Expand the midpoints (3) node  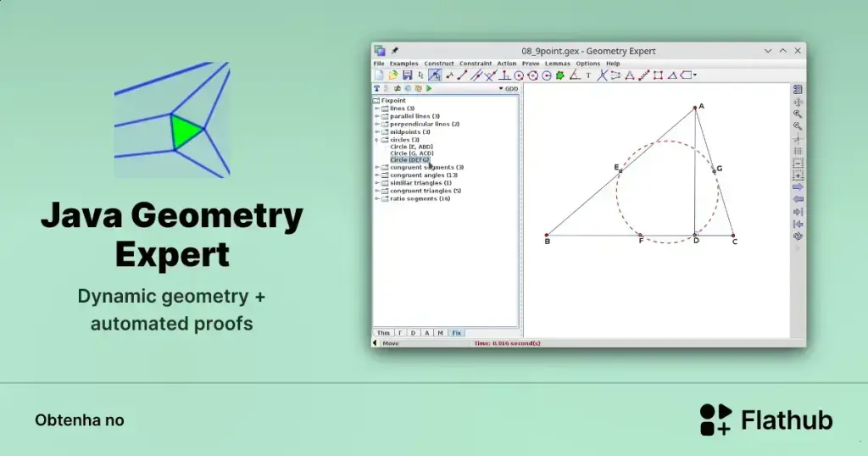pyautogui.click(x=377, y=132)
